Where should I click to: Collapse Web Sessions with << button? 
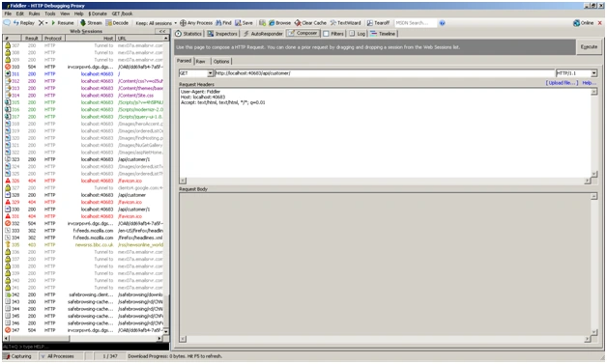coord(161,31)
